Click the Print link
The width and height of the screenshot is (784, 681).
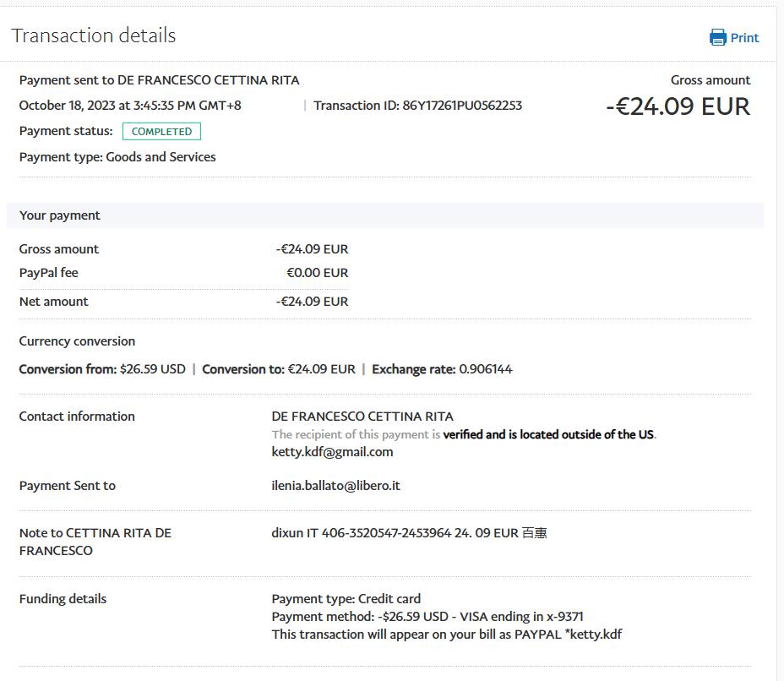pos(744,38)
